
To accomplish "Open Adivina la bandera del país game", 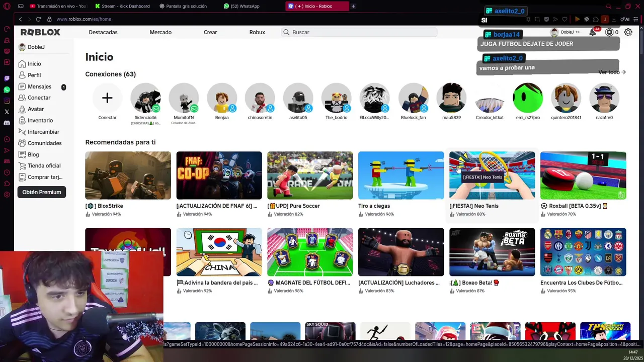I will pos(219,252).
